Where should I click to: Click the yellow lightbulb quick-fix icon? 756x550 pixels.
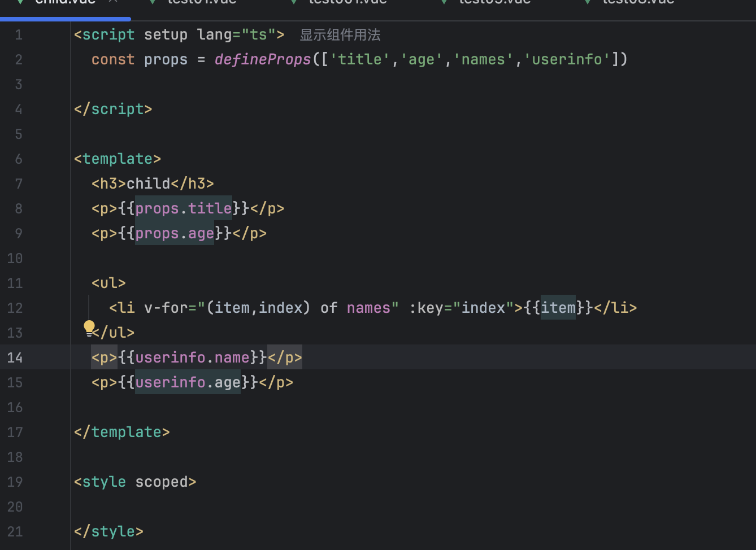pos(89,327)
